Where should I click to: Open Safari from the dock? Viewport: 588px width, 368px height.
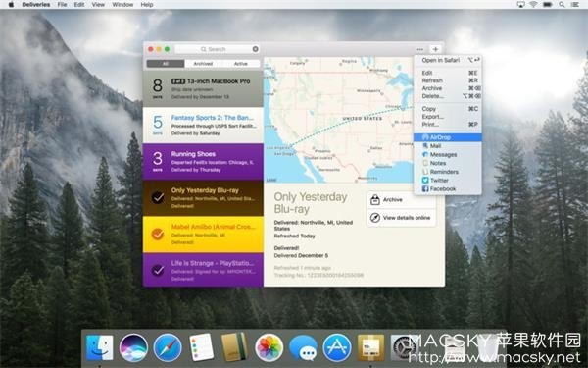pyautogui.click(x=168, y=347)
